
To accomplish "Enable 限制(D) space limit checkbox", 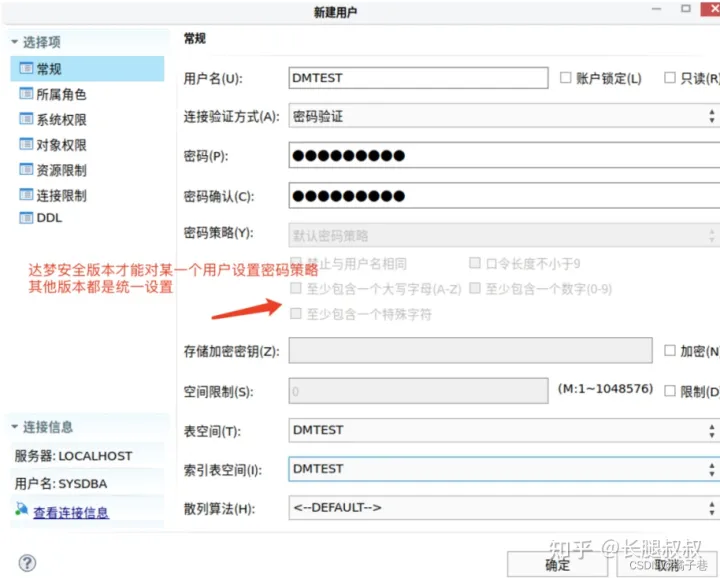I will tap(670, 391).
